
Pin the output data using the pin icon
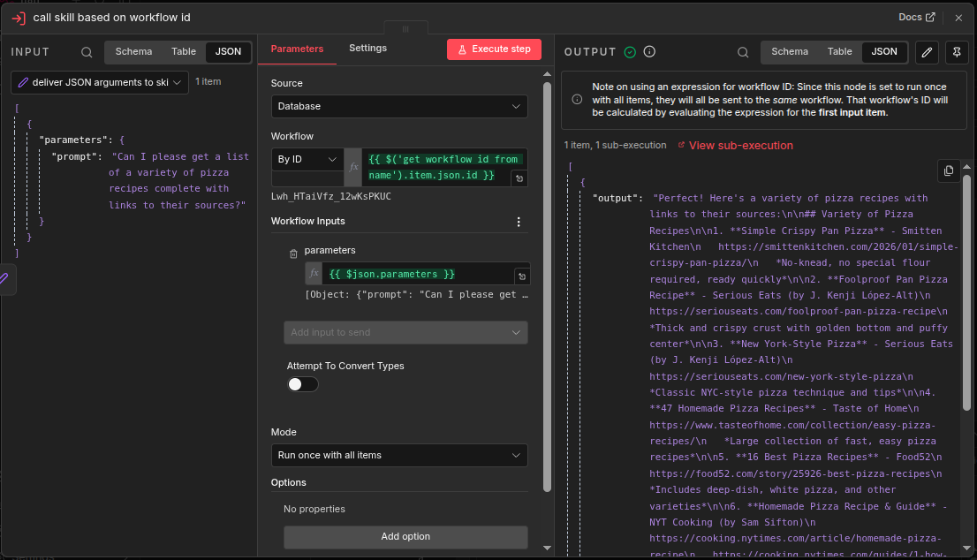tap(957, 52)
